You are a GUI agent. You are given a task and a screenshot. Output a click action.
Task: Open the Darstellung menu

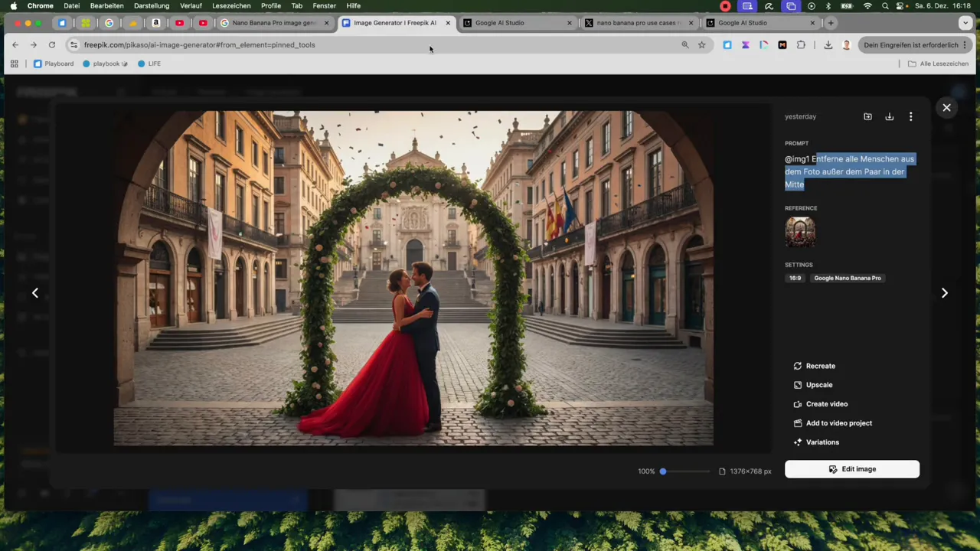pos(152,5)
